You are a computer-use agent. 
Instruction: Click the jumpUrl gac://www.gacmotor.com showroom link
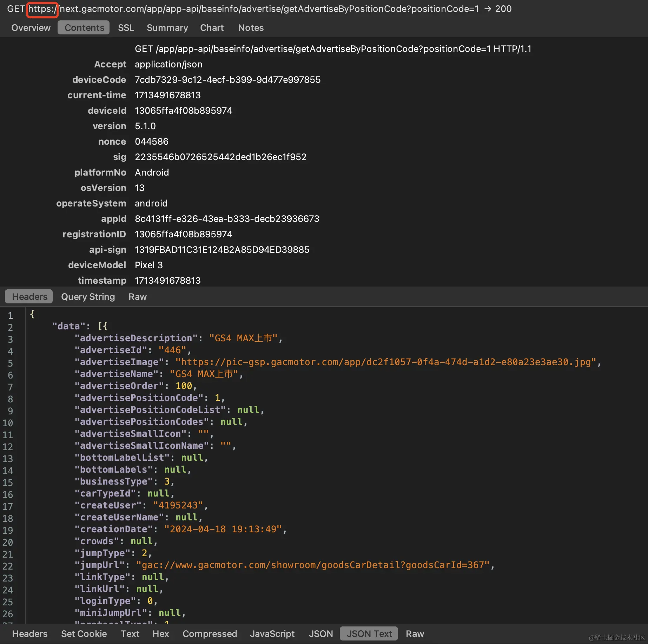click(x=313, y=565)
